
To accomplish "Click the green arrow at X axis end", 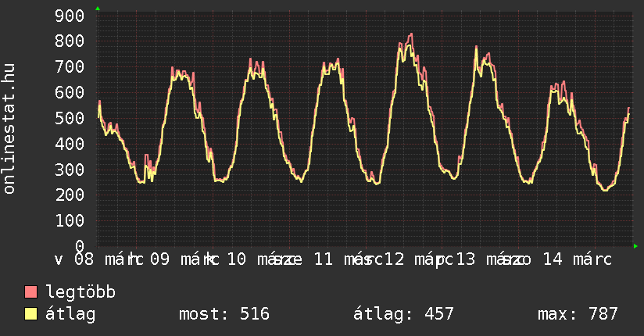I will [635, 246].
